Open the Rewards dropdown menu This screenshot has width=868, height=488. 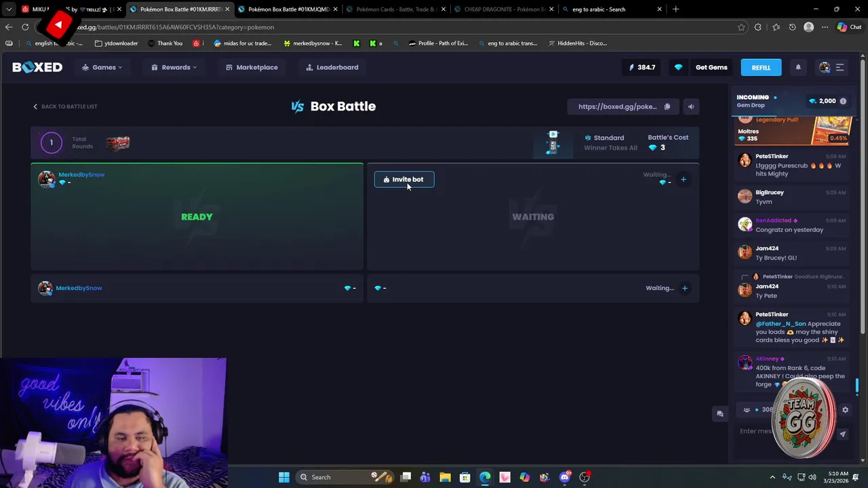click(174, 67)
